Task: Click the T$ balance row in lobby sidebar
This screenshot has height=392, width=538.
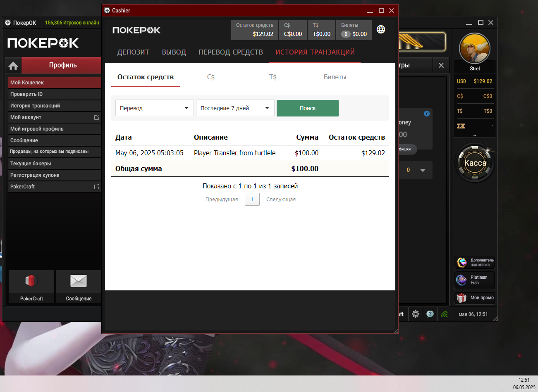Action: [475, 111]
